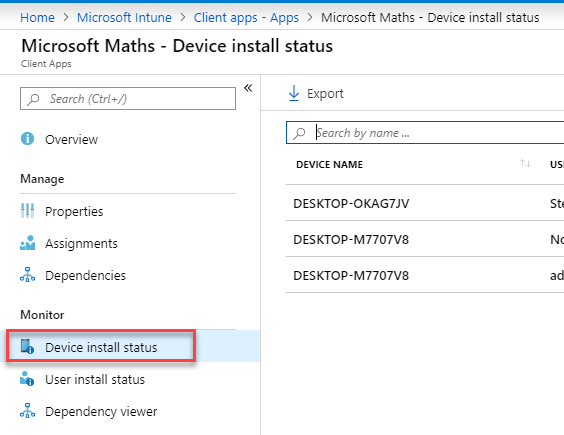Focus the Search (Ctrl+/) sidebar box

pos(128,98)
